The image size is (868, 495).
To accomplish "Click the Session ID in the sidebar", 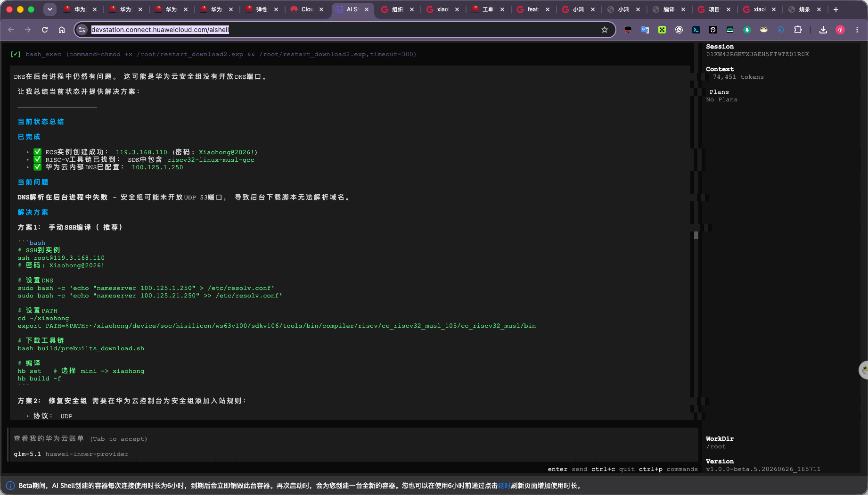I will 757,54.
